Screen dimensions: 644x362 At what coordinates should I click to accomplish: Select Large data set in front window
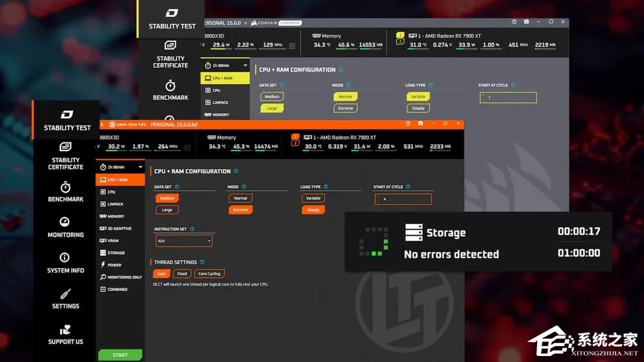[167, 210]
